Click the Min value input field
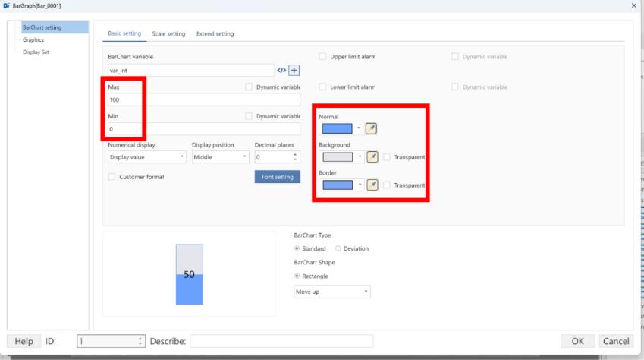The height and width of the screenshot is (360, 644). point(204,129)
